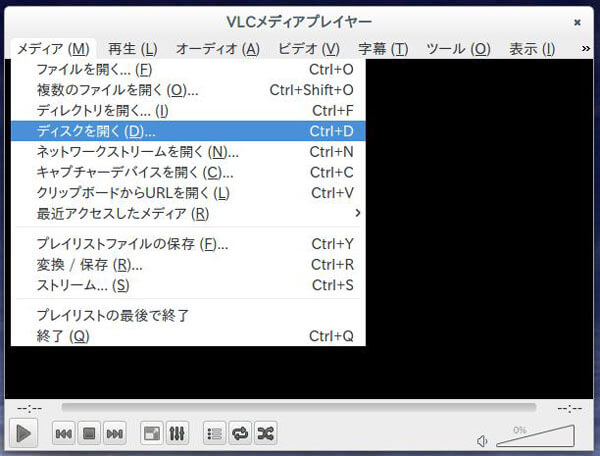The image size is (600, 456).
Task: Close the VLC window
Action: click(577, 23)
